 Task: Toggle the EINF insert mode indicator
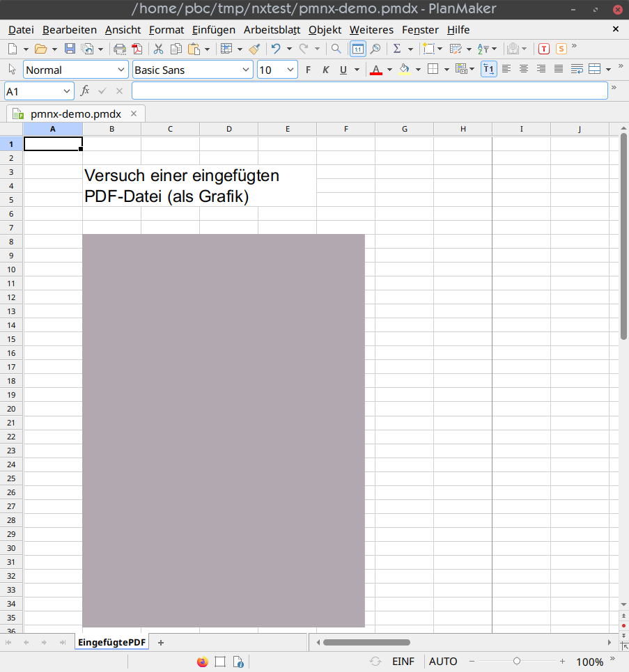403,662
